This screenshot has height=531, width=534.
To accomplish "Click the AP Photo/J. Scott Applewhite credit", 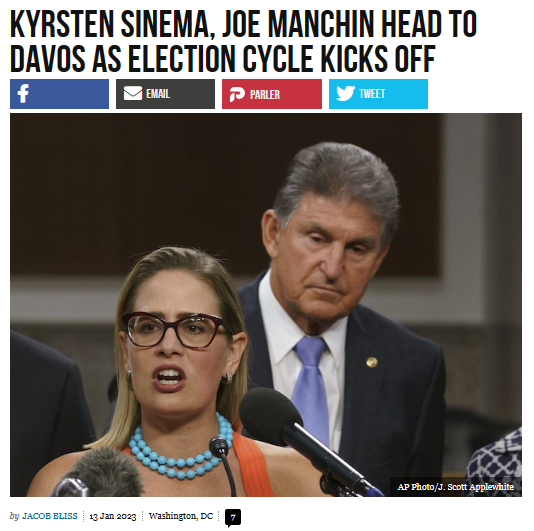I will (455, 487).
